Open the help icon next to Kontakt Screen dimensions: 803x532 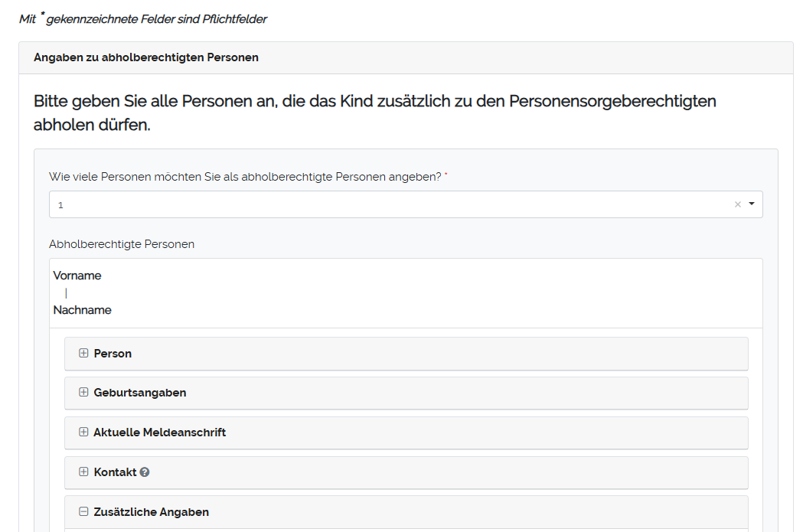click(x=145, y=472)
